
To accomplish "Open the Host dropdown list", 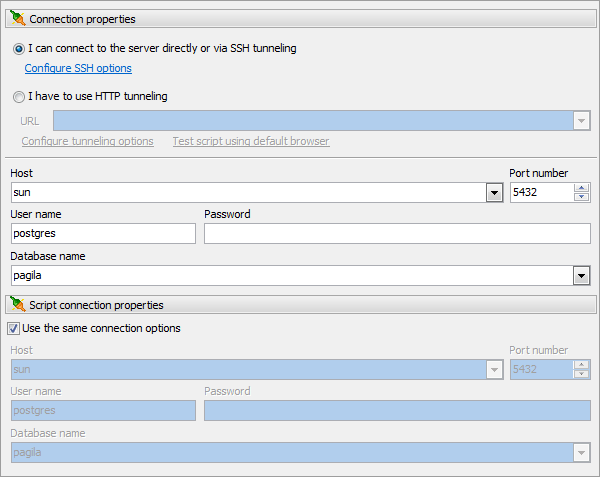I will pyautogui.click(x=494, y=193).
